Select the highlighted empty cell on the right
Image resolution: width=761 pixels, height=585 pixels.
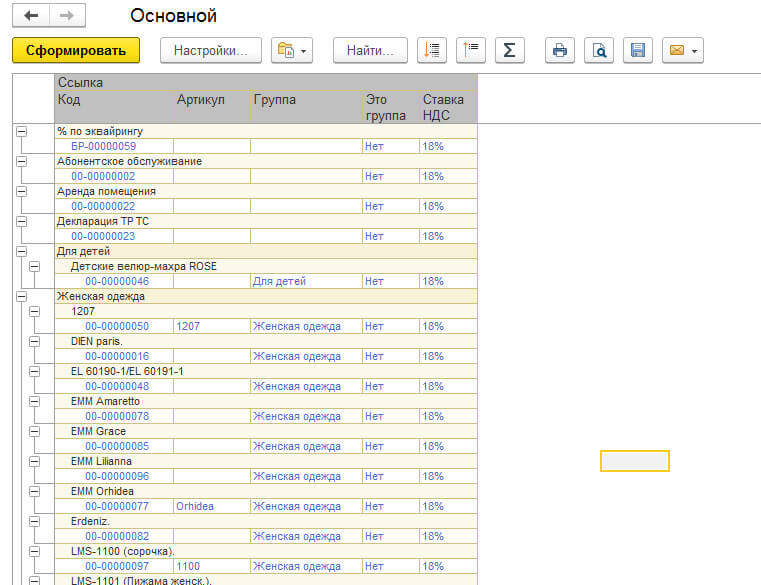(x=634, y=461)
